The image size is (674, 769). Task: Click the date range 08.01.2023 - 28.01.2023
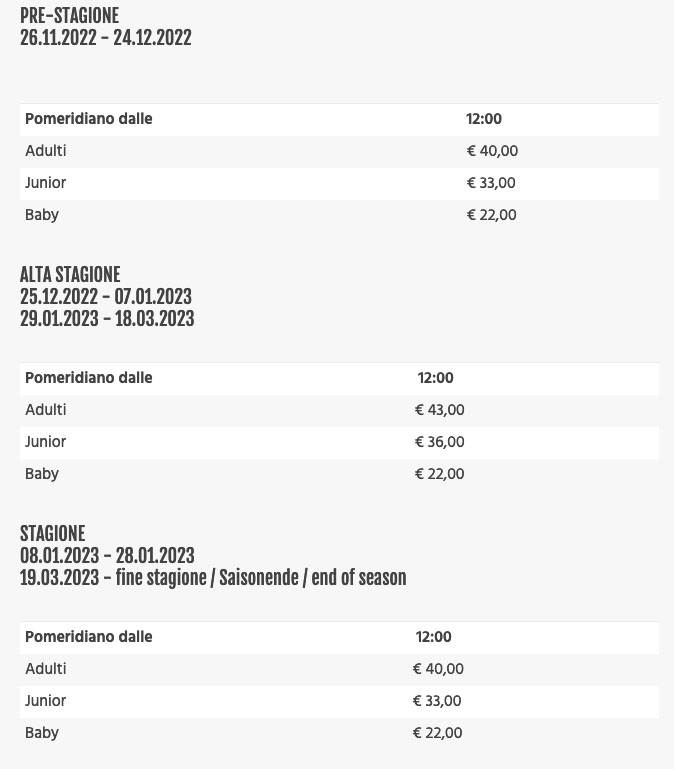pyautogui.click(x=107, y=556)
